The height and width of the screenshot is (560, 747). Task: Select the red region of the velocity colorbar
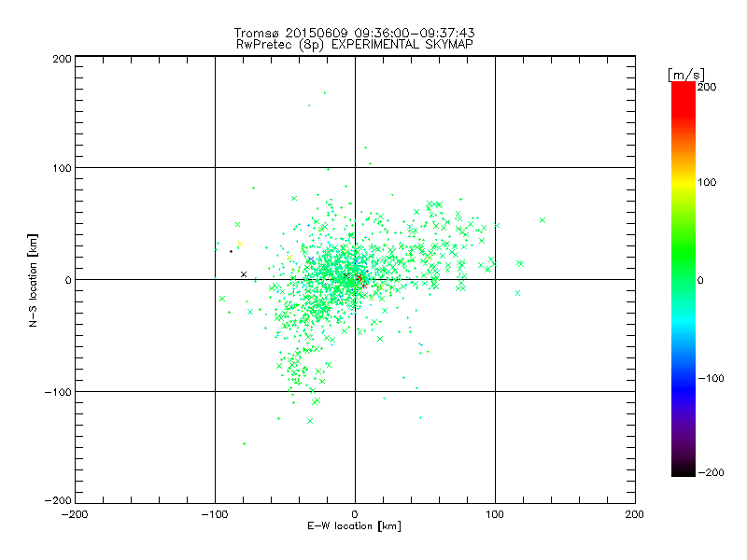[x=684, y=98]
